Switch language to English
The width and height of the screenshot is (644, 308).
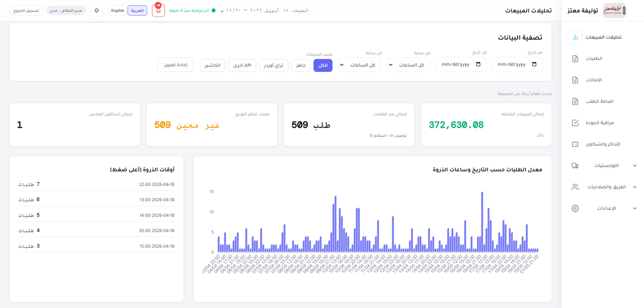coord(118,10)
